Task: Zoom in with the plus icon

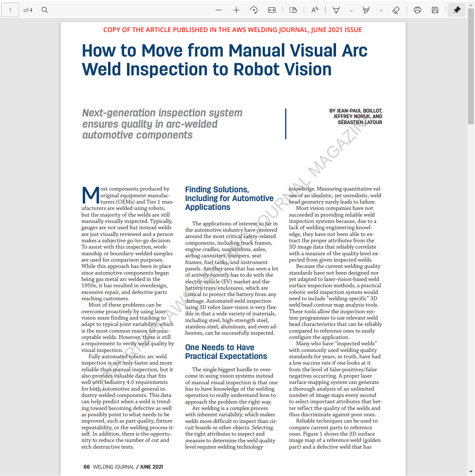Action: pos(236,10)
